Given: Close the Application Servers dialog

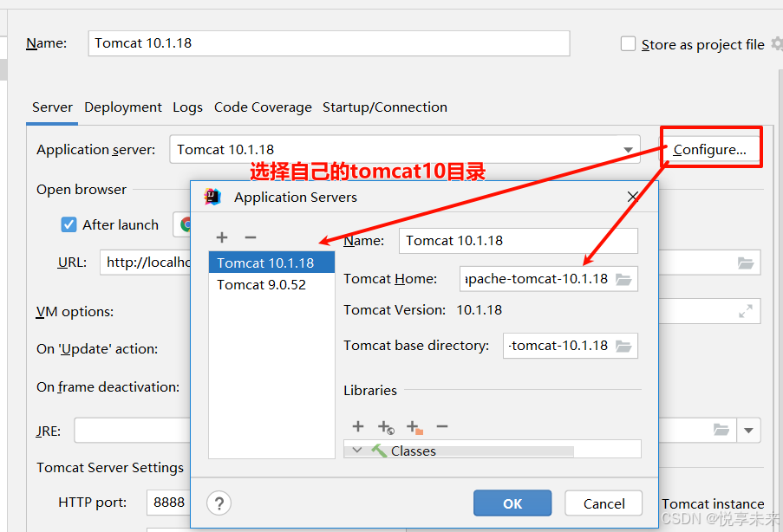Looking at the screenshot, I should click(633, 197).
